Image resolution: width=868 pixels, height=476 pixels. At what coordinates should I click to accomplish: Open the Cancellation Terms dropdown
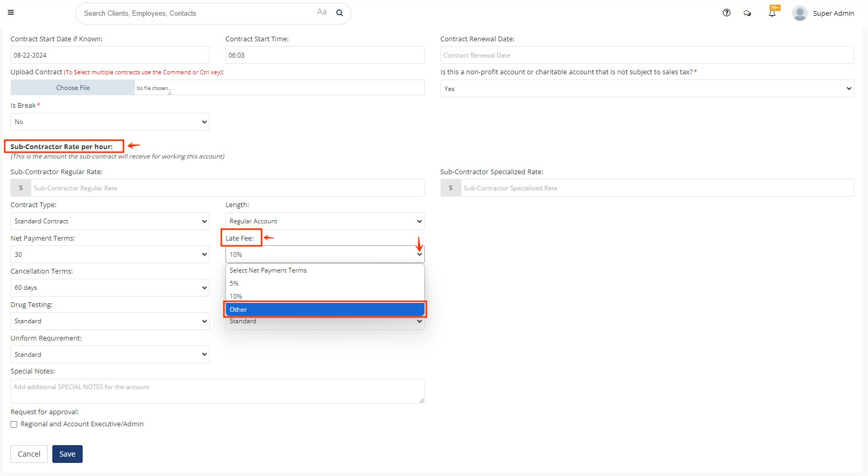pyautogui.click(x=110, y=288)
